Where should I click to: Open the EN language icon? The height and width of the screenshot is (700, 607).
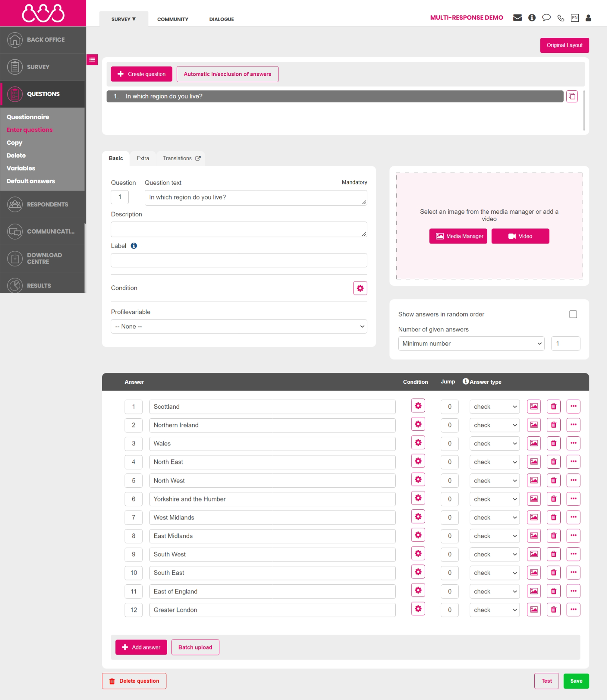[x=575, y=18]
